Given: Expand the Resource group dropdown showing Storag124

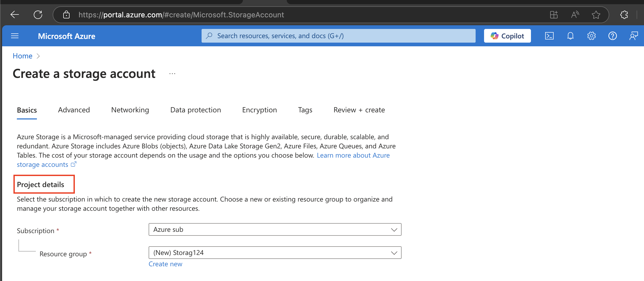Looking at the screenshot, I should coord(275,253).
